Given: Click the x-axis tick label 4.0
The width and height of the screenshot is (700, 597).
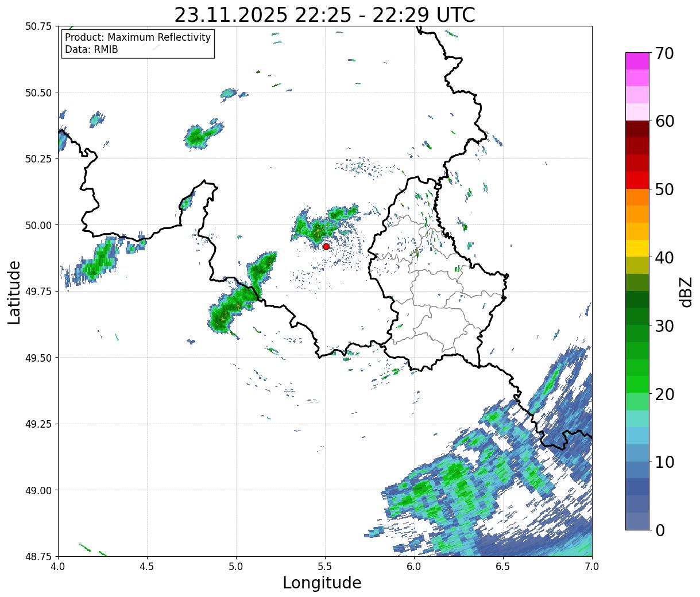Looking at the screenshot, I should click(x=58, y=567).
